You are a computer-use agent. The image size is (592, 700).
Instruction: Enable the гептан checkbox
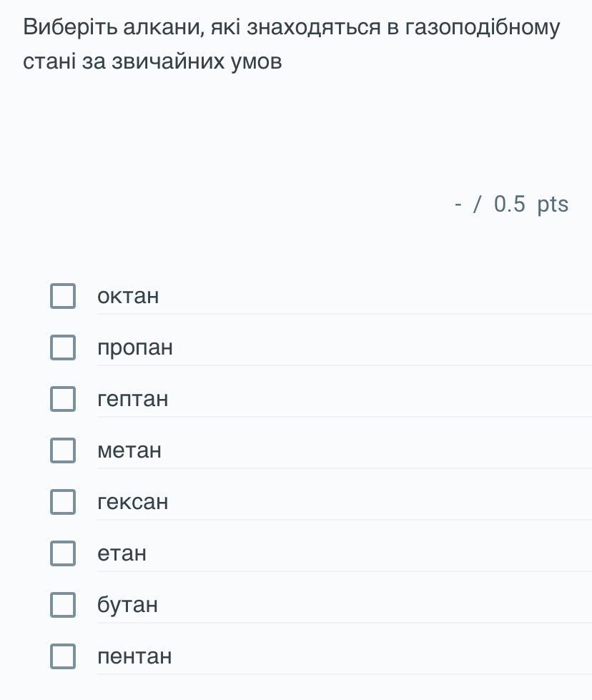[x=63, y=399]
